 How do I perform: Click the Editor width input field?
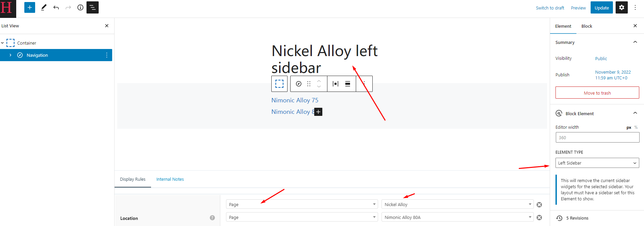point(597,137)
